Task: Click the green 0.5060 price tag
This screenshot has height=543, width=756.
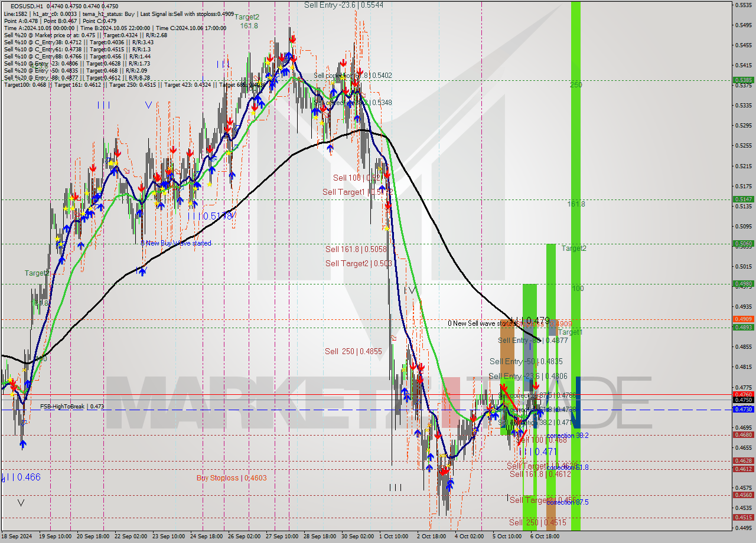Action: 743,243
